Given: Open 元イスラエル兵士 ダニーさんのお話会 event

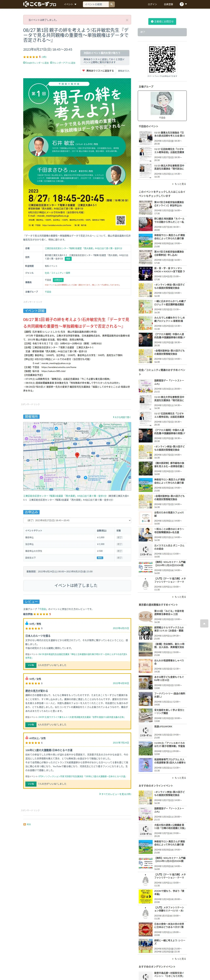Looking at the screenshot, I should pos(169,547).
